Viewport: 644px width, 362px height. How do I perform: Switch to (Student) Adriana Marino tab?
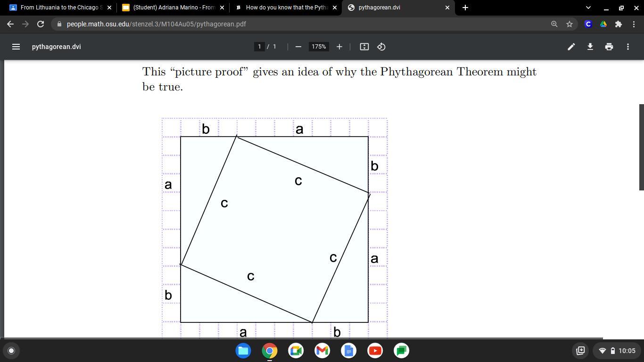(x=173, y=8)
